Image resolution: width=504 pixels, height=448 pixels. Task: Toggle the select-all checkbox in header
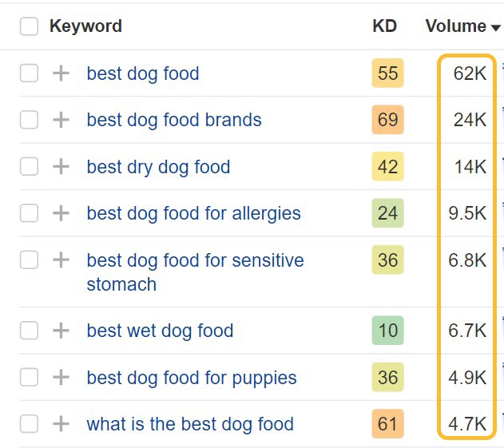[29, 26]
